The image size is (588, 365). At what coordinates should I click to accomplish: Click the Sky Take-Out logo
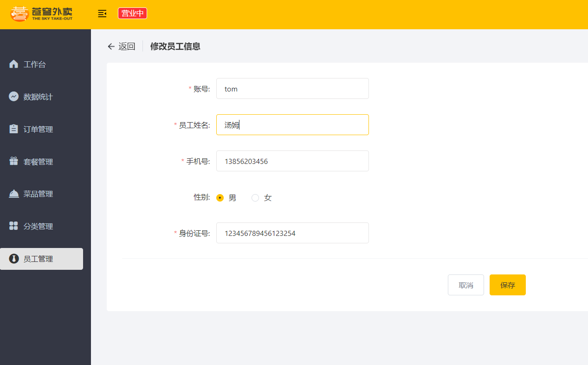point(42,14)
